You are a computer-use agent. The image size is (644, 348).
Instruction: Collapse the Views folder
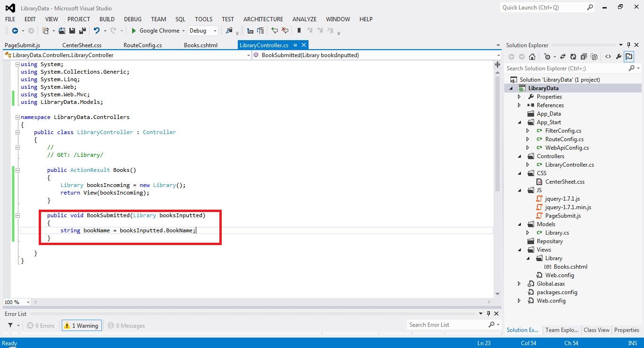519,250
